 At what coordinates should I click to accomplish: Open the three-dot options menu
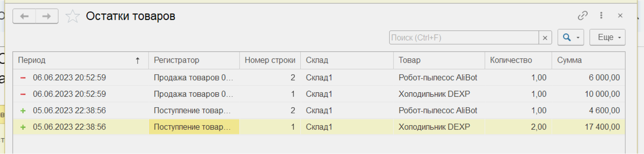coord(601,16)
